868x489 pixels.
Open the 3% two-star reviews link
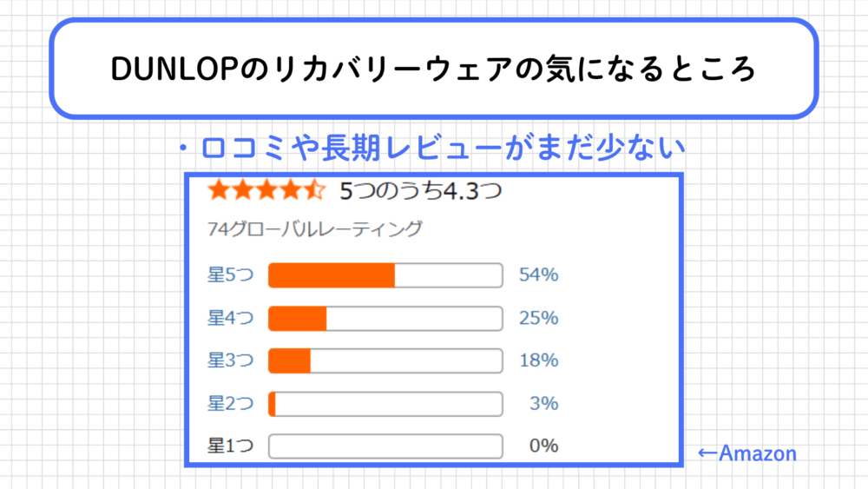tap(544, 404)
